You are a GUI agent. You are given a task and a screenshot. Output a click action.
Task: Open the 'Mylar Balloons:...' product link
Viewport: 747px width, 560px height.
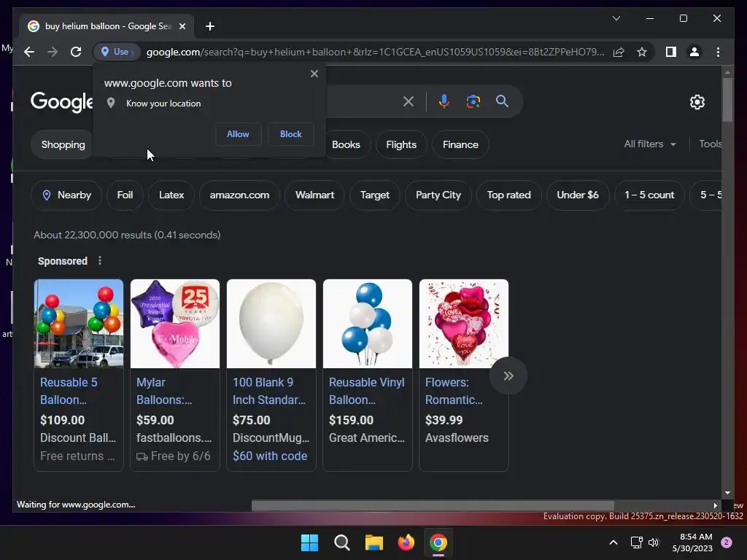164,391
